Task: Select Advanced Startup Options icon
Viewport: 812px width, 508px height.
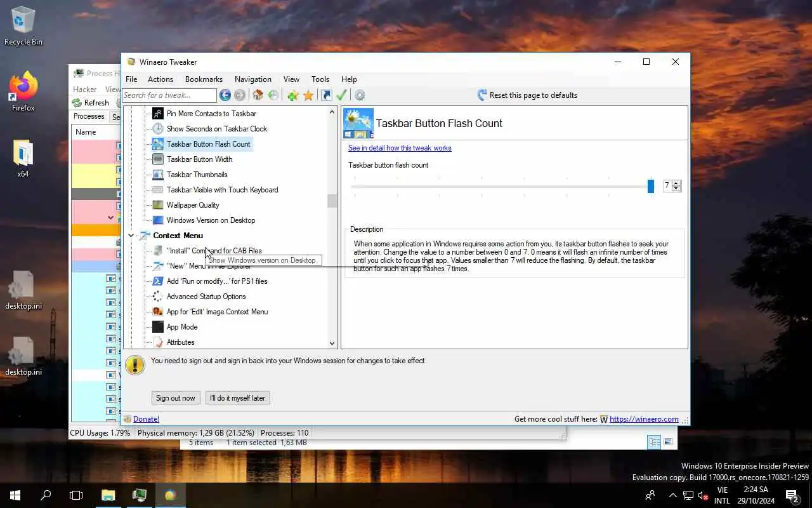Action: tap(157, 297)
